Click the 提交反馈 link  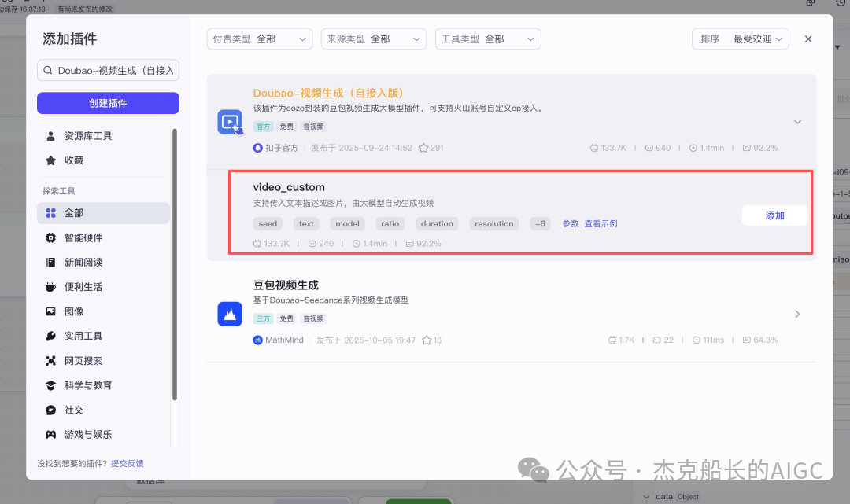coord(128,463)
